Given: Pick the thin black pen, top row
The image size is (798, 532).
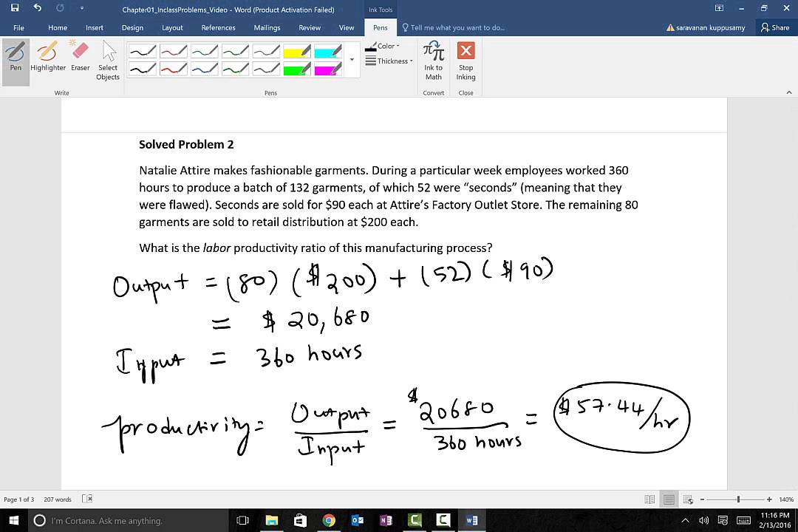Looking at the screenshot, I should [143, 51].
